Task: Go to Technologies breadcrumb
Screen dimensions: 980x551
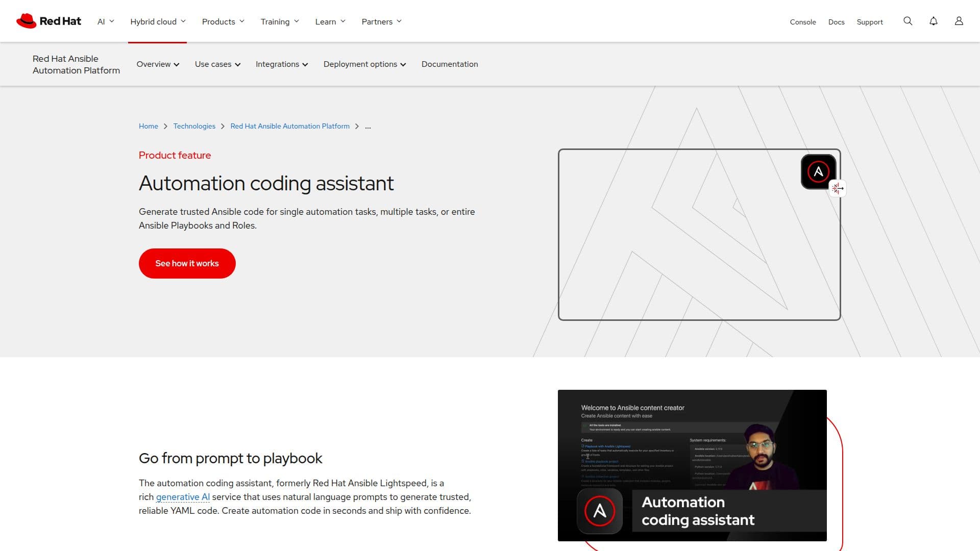Action: tap(194, 126)
